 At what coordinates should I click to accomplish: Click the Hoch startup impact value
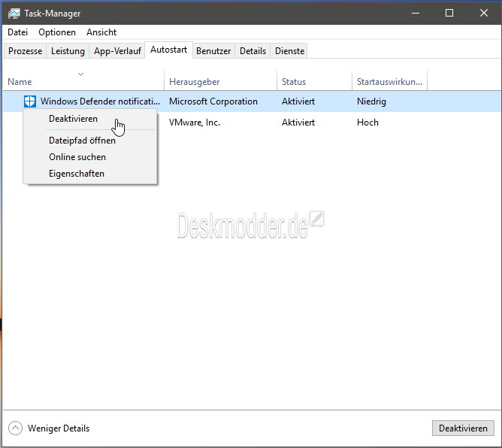coord(367,123)
